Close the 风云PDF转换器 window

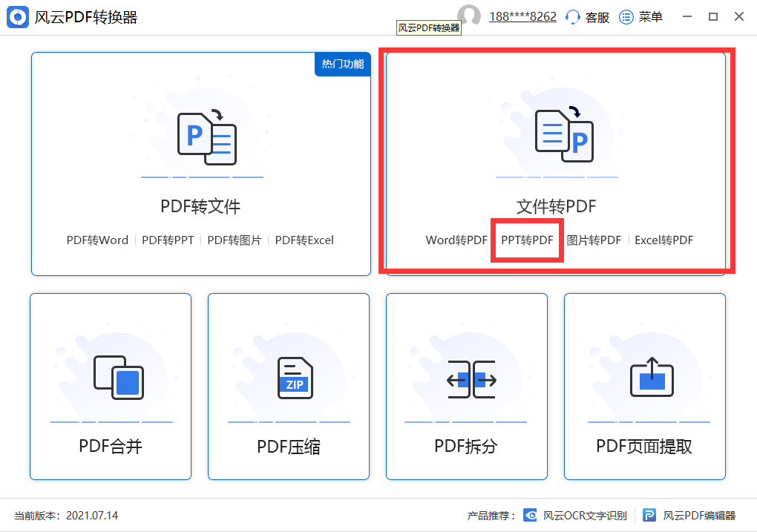[x=738, y=16]
